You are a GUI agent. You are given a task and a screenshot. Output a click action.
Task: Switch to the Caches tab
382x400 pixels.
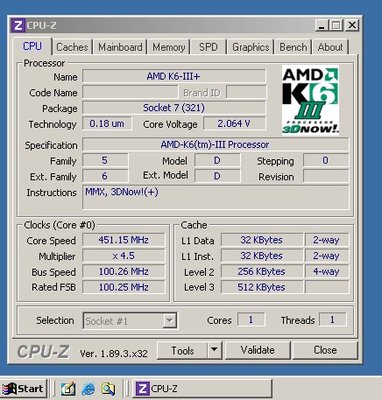(x=72, y=47)
